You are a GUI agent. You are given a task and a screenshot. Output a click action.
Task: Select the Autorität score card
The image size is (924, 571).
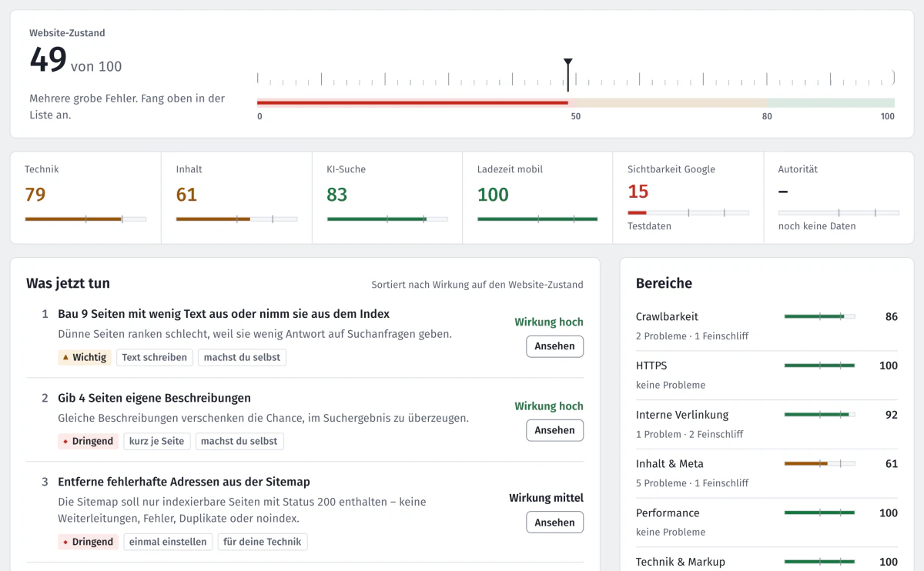839,198
